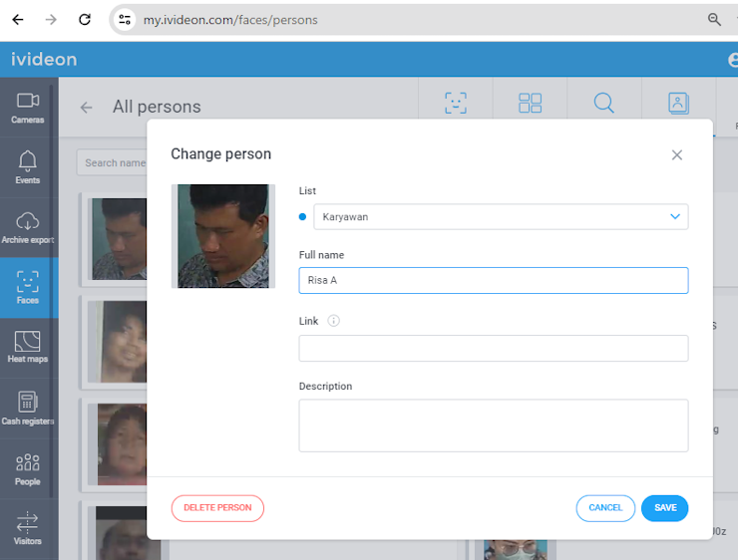Click the All persons heading
The width and height of the screenshot is (738, 560).
point(157,107)
